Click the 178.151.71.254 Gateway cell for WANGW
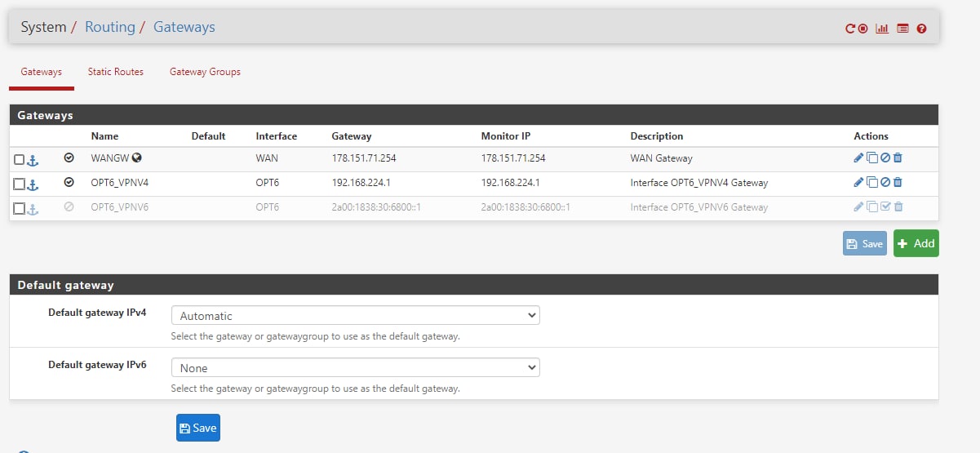This screenshot has height=453, width=980. 364,158
